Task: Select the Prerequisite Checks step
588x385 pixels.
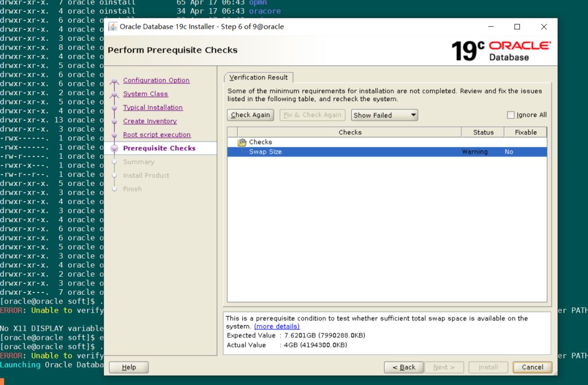Action: pyautogui.click(x=160, y=148)
